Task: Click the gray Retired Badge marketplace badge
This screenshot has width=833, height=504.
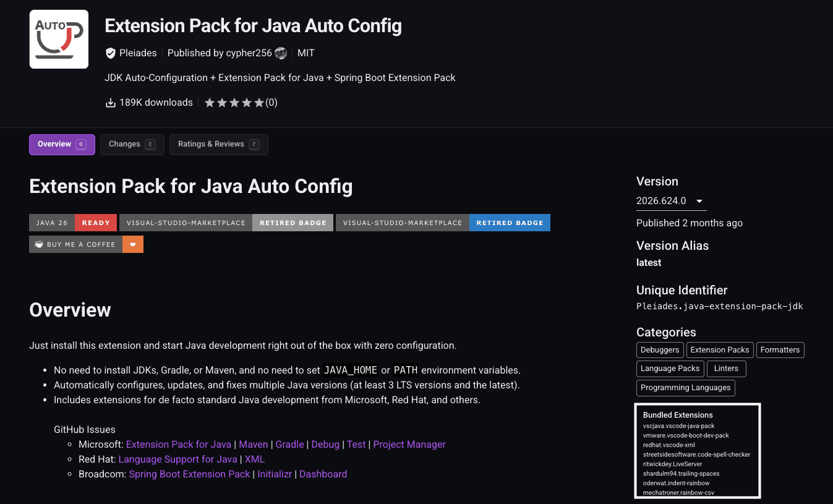Action: (x=226, y=223)
